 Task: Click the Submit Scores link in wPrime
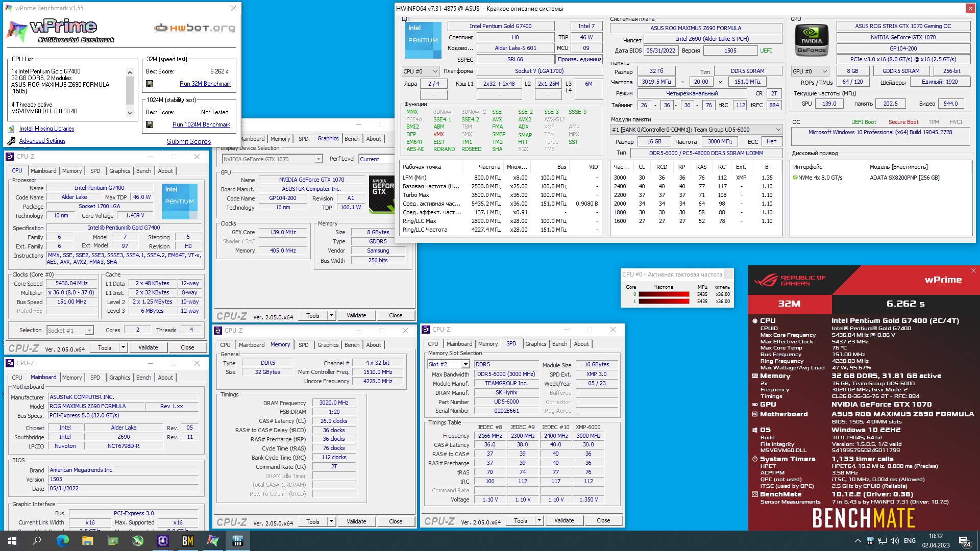[189, 141]
